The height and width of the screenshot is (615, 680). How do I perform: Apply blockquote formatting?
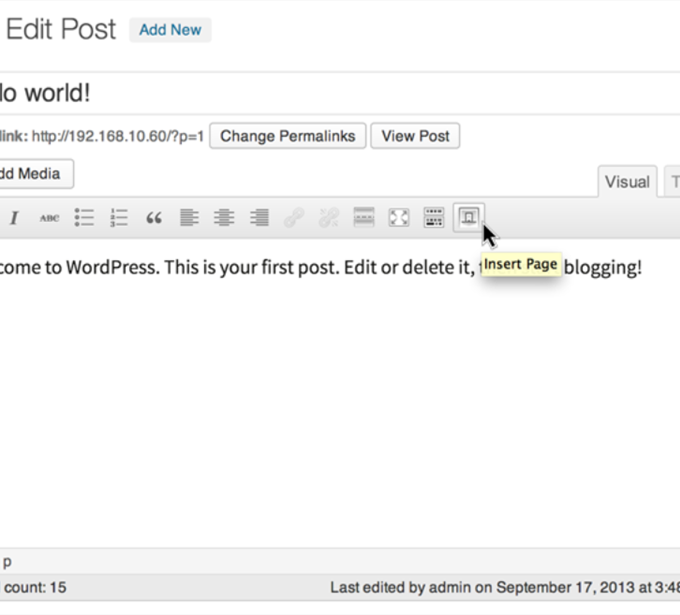tap(154, 218)
